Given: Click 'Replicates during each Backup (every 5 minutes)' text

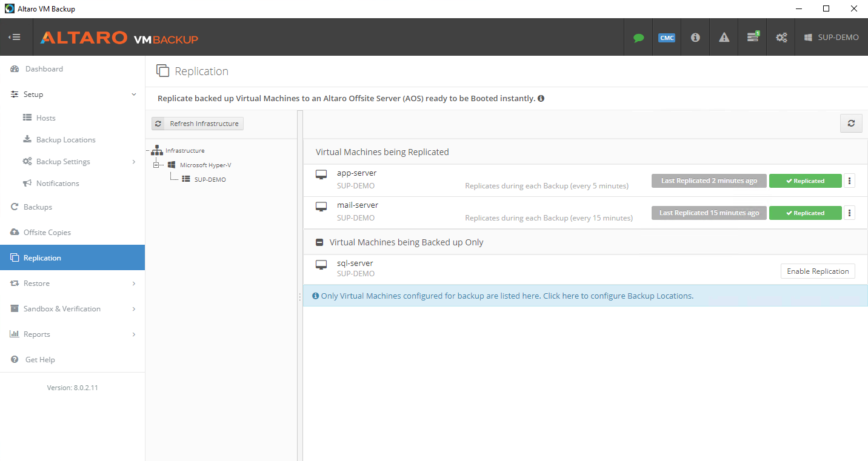Looking at the screenshot, I should tap(547, 186).
